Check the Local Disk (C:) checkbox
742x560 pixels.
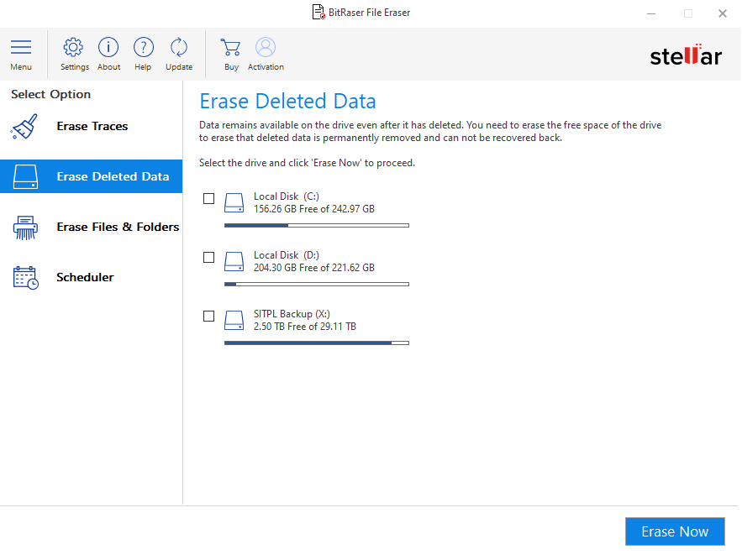[x=208, y=198]
